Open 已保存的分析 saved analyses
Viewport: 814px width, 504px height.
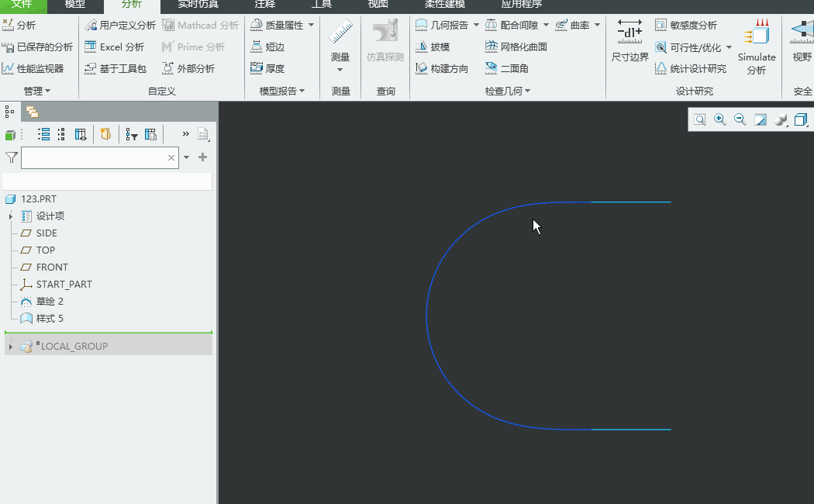tap(37, 47)
